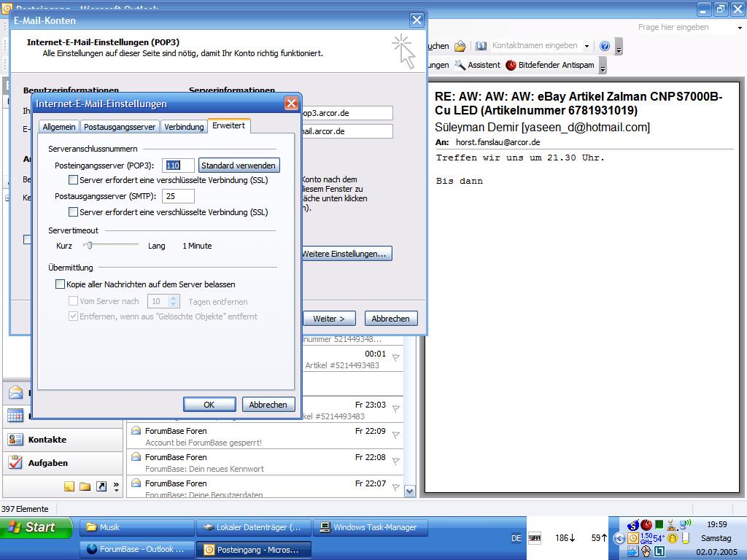Click Abbrechen in E-Mail-Konten wizard
The width and height of the screenshot is (747, 560).
(391, 319)
